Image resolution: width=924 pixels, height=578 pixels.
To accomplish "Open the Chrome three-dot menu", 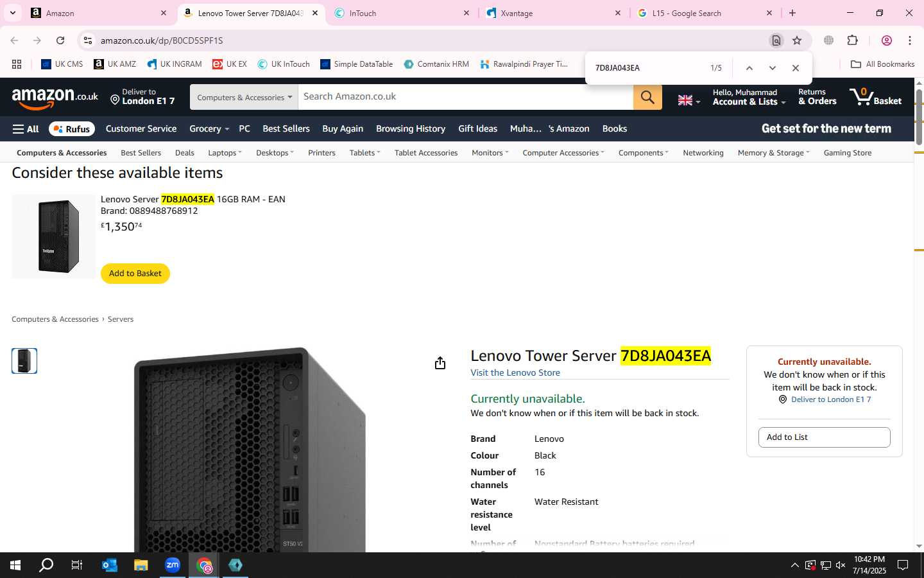I will [x=910, y=40].
